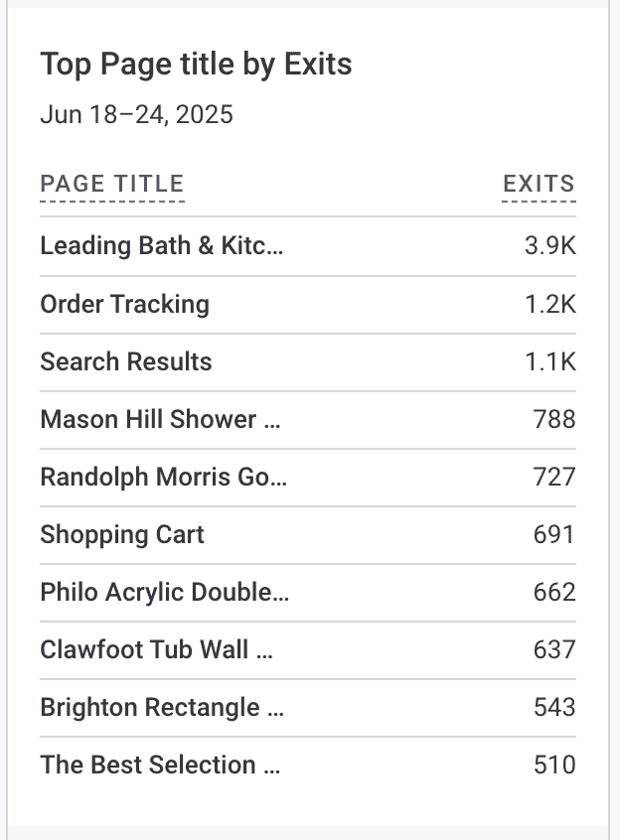The image size is (620, 840).
Task: Open the Leading Bath & Kitc… row
Action: pyautogui.click(x=308, y=246)
